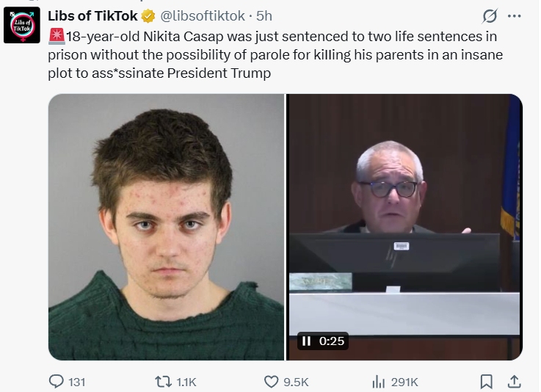Open the Libs of TikTok display name link
541x392 pixels.
tap(92, 15)
